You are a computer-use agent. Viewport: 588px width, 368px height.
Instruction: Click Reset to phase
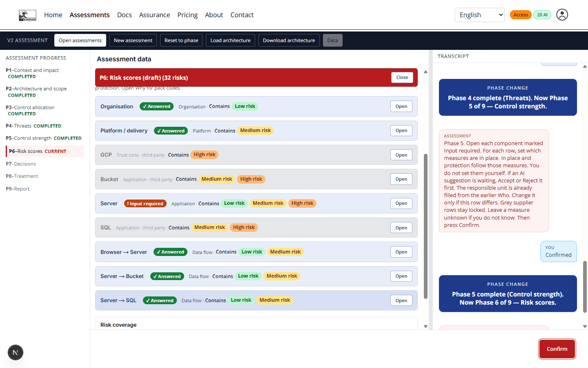click(x=181, y=40)
